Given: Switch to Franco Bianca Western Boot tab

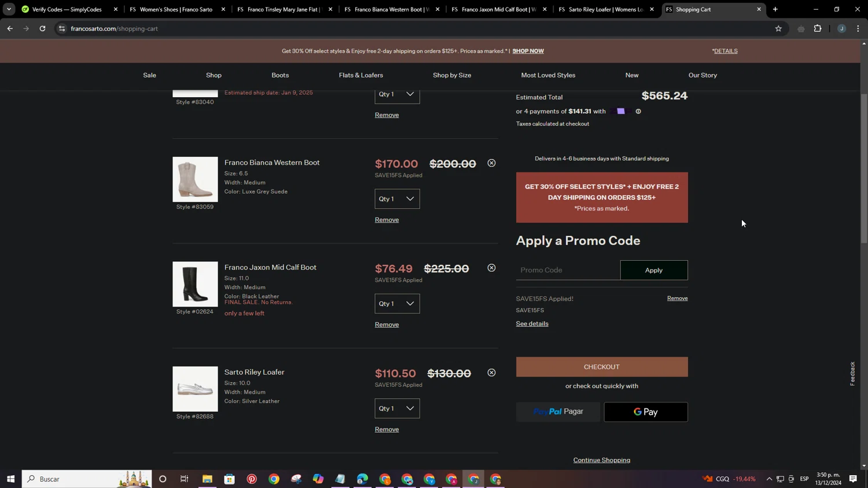Looking at the screenshot, I should (392, 9).
